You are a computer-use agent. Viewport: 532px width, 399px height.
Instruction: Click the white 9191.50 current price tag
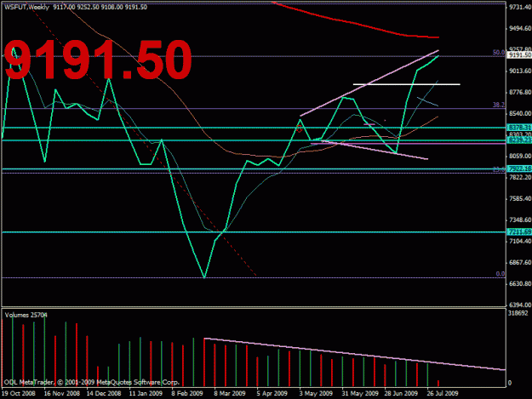(519, 55)
